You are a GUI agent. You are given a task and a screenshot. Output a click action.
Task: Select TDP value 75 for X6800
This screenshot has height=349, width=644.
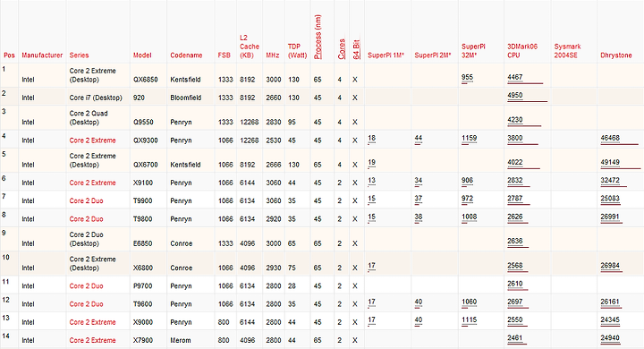292,268
